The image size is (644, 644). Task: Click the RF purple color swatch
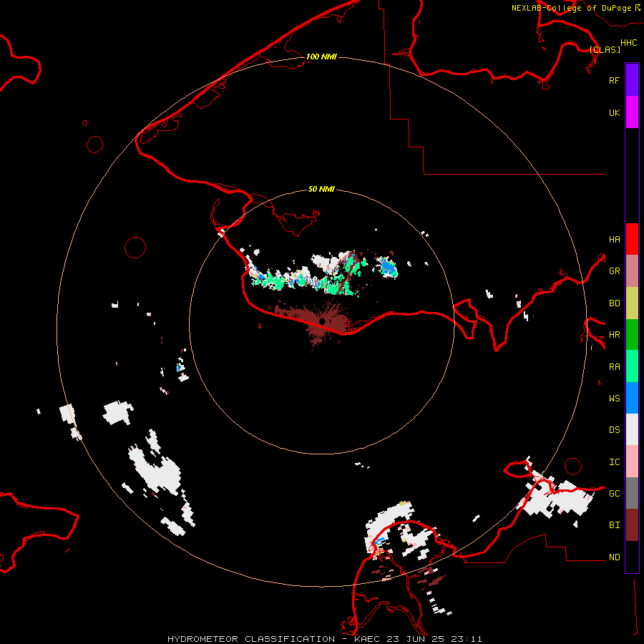pyautogui.click(x=632, y=80)
